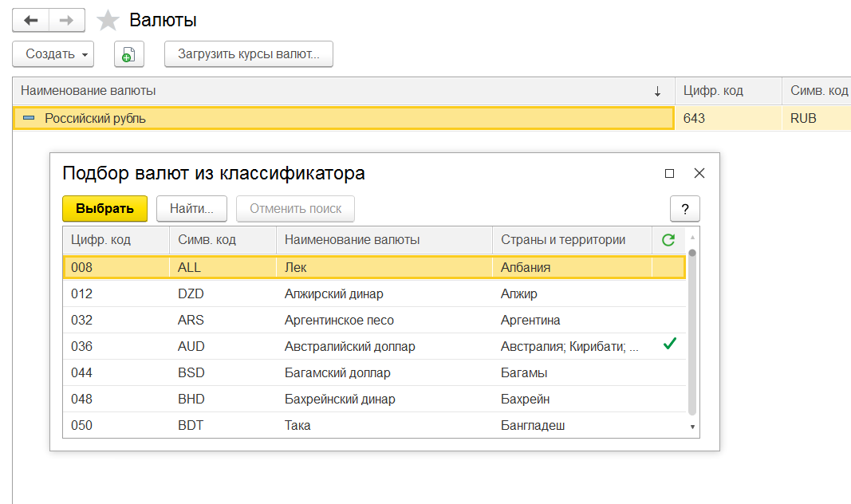Go back with the left arrow button
The width and height of the screenshot is (851, 504).
[31, 21]
